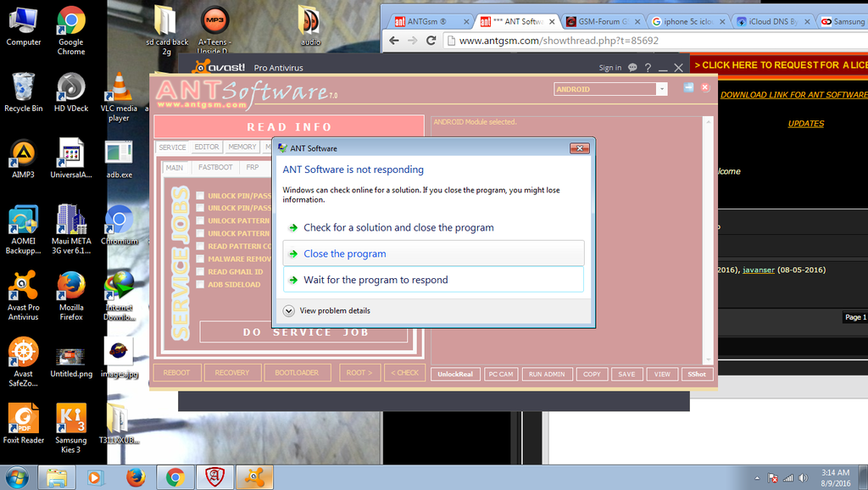This screenshot has width=868, height=490.
Task: Open the audio folder on desktop
Action: (x=310, y=26)
